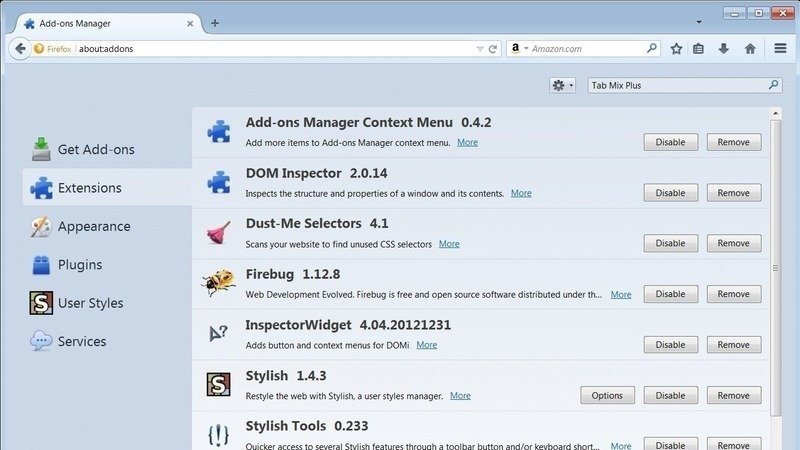Disable the Stylish extension

(x=670, y=395)
